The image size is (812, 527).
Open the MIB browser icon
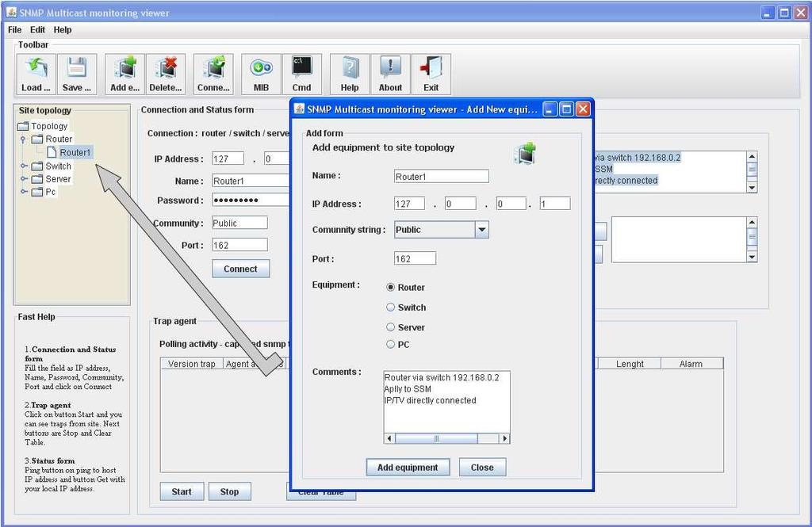point(261,74)
